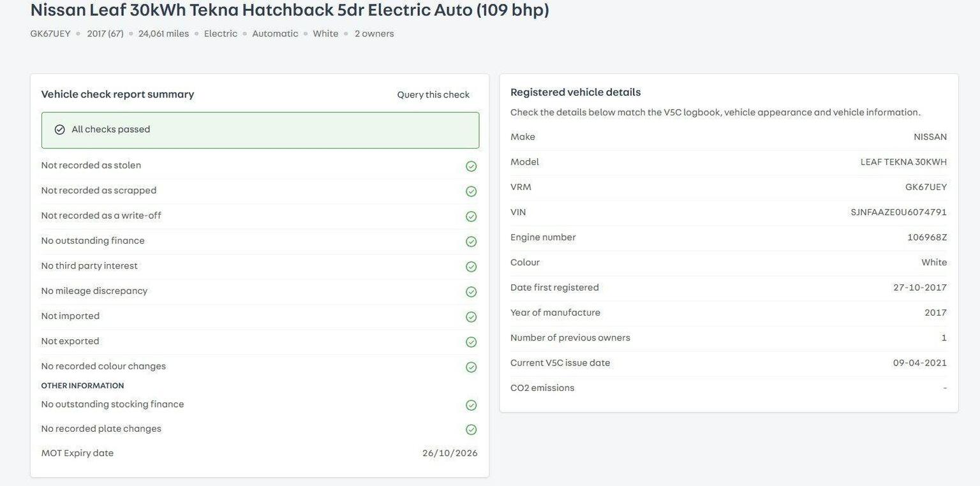Click the engine number value 106968Z

point(927,237)
